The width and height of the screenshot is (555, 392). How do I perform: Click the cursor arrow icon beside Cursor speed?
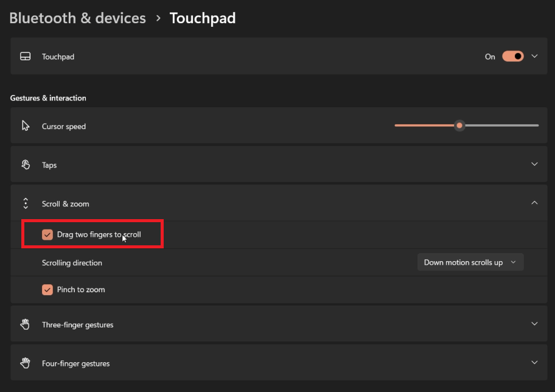click(25, 125)
